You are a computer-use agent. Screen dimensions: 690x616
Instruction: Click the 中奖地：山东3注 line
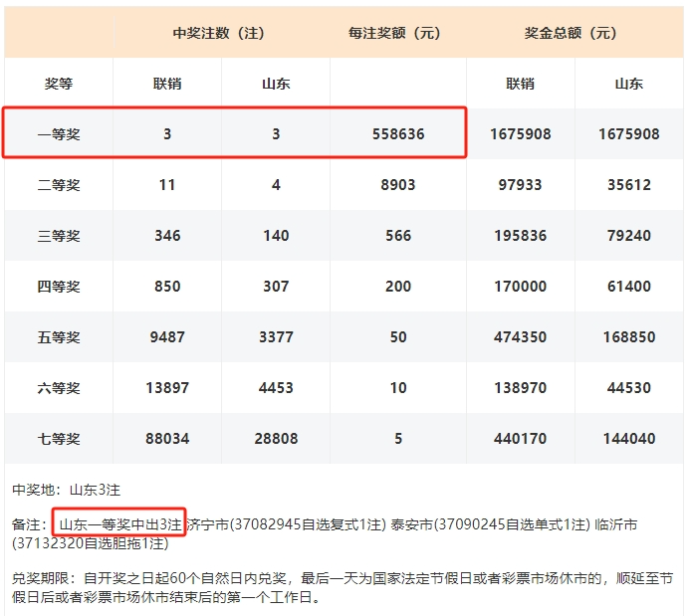point(66,490)
